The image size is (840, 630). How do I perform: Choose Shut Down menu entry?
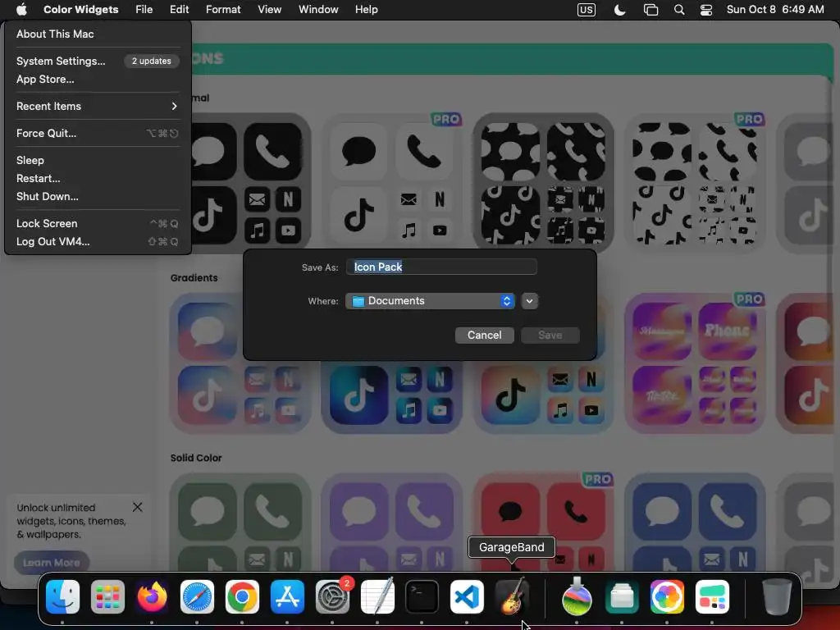click(x=98, y=197)
